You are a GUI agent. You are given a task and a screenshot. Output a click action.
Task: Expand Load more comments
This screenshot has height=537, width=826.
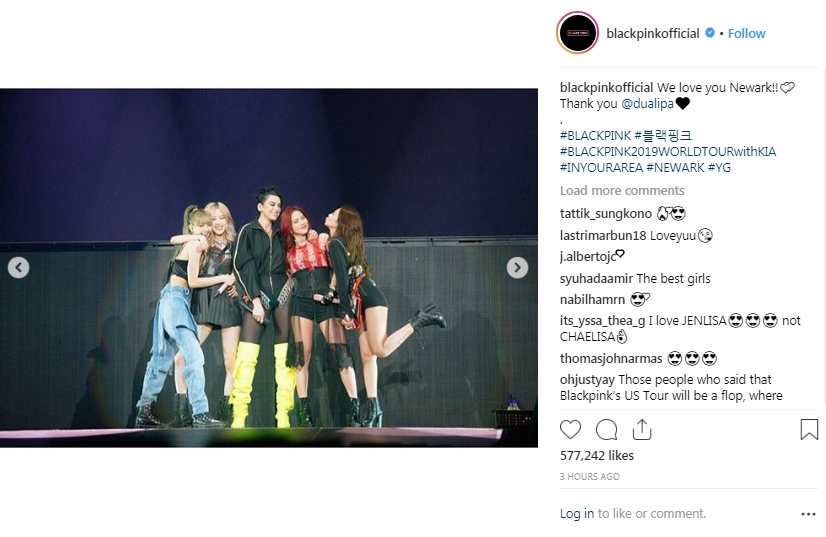click(x=622, y=190)
